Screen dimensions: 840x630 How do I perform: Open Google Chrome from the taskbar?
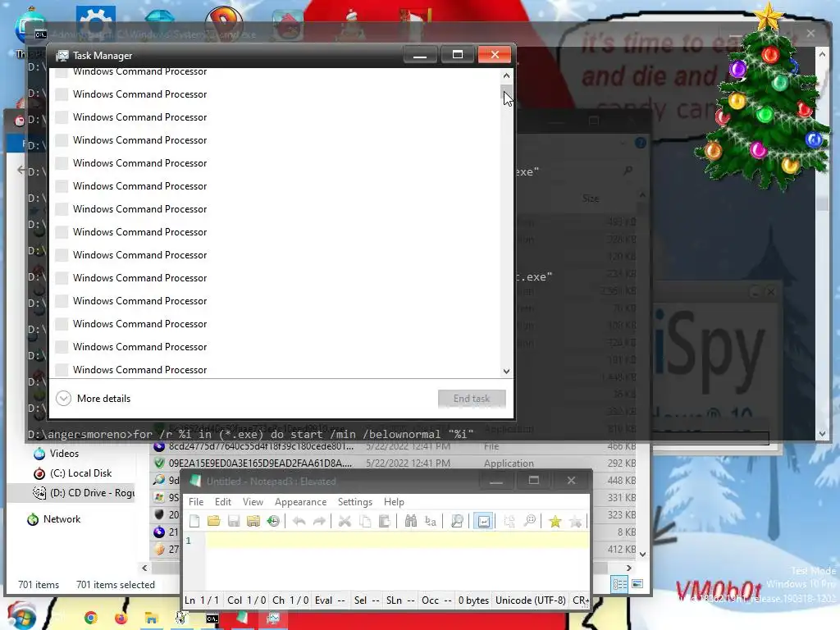[90, 619]
